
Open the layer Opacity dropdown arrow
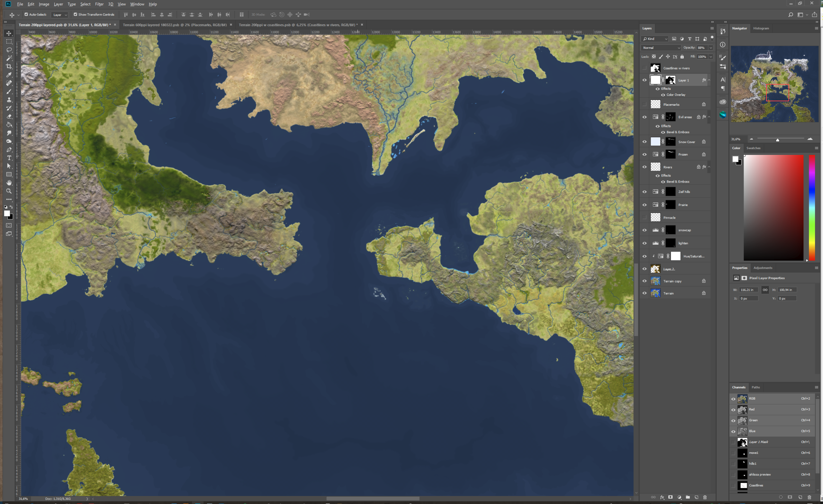[710, 48]
